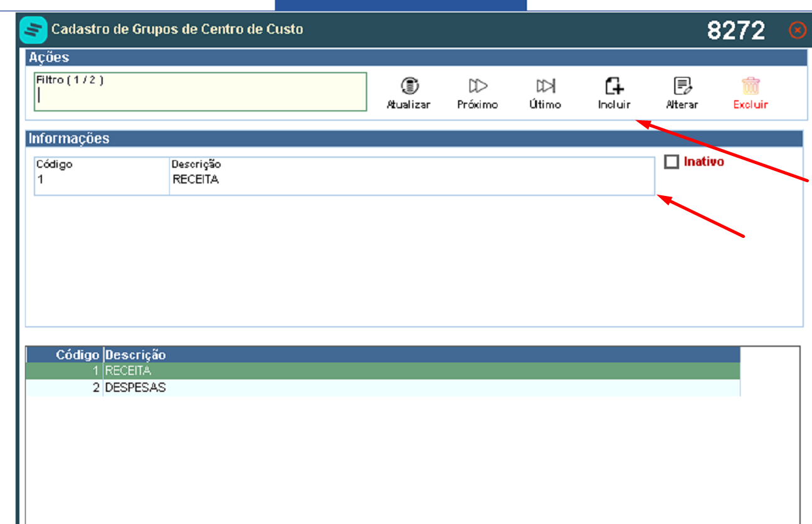Click the Atualizar refresh icon

click(409, 86)
